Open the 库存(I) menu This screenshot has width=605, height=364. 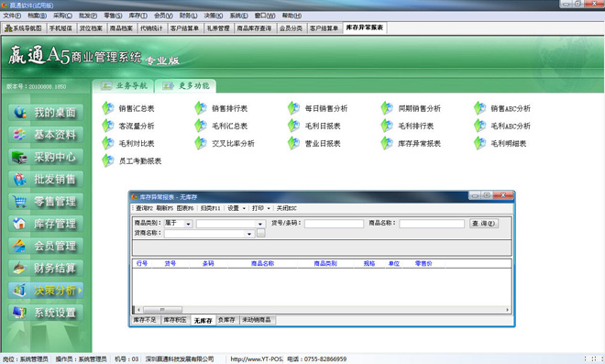[137, 16]
